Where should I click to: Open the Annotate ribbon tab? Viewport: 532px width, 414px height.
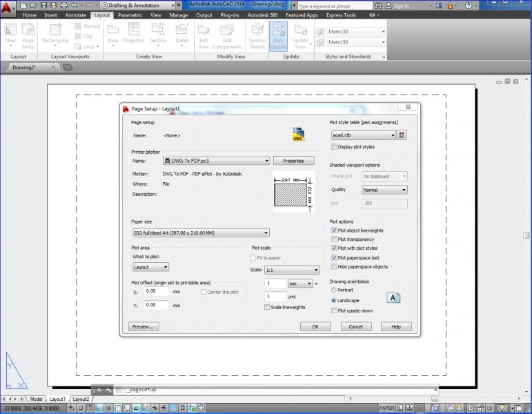(76, 15)
